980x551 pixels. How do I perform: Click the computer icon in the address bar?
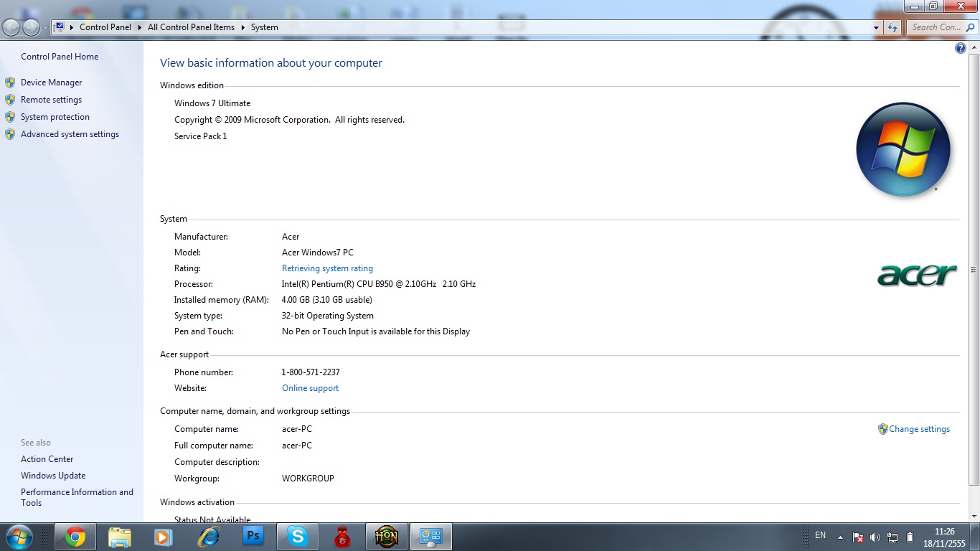[x=60, y=27]
